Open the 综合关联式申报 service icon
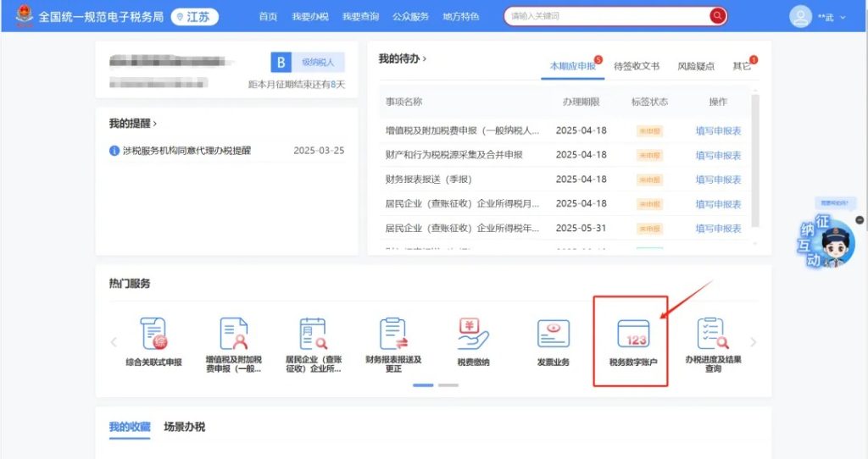This screenshot has width=868, height=459. point(153,335)
